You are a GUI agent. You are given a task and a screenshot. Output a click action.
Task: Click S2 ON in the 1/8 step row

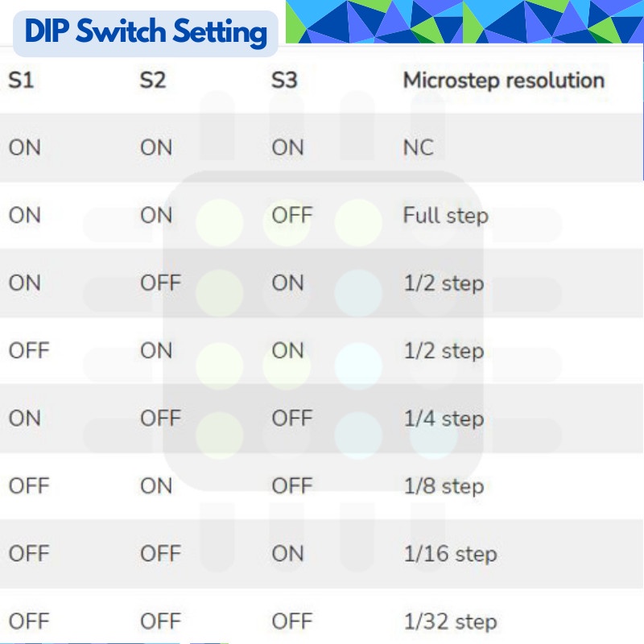(156, 486)
